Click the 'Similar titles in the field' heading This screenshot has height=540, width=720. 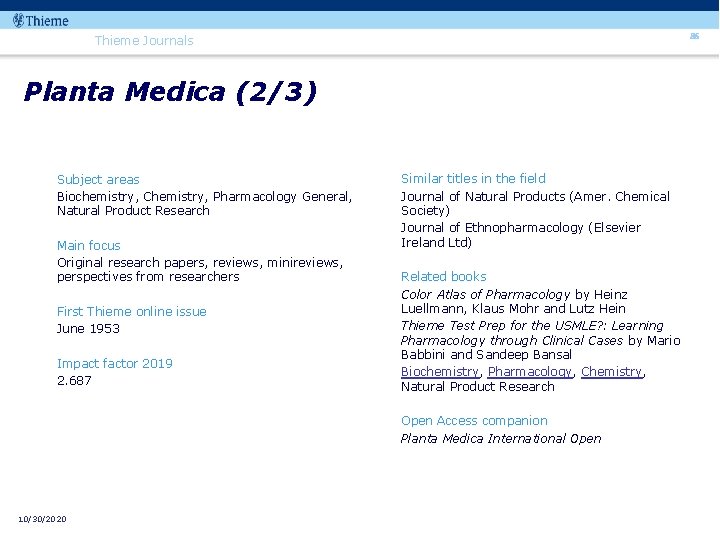473,179
